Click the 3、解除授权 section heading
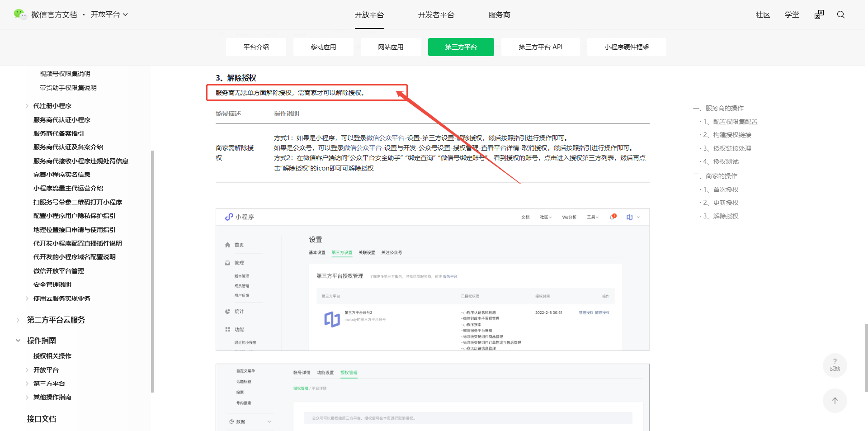 pos(236,78)
